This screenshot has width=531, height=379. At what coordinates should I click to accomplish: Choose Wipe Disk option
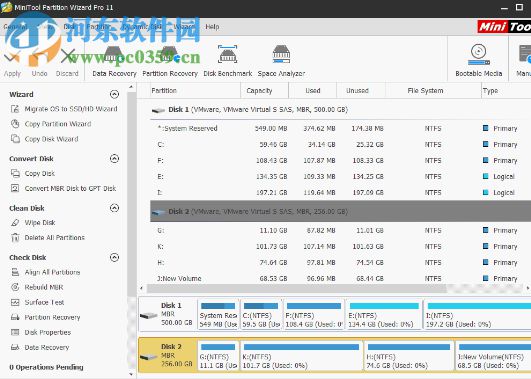(33, 223)
